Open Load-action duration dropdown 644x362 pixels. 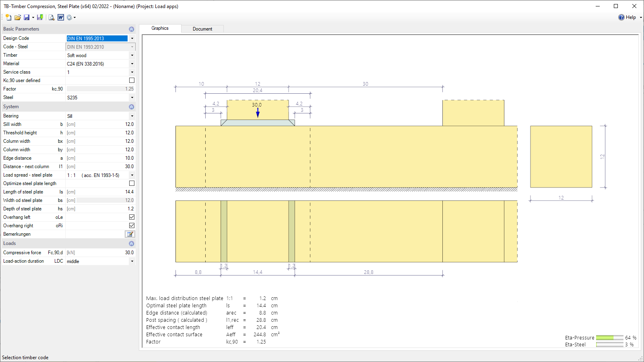(132, 261)
